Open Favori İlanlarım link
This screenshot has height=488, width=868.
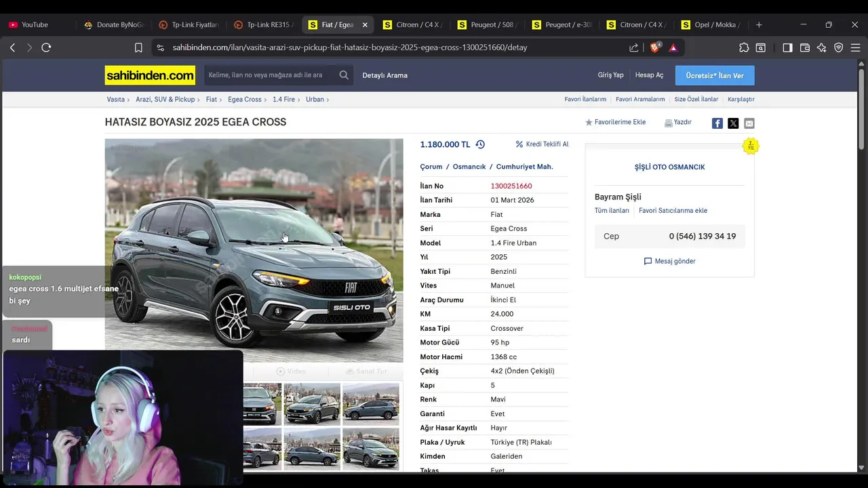point(585,99)
